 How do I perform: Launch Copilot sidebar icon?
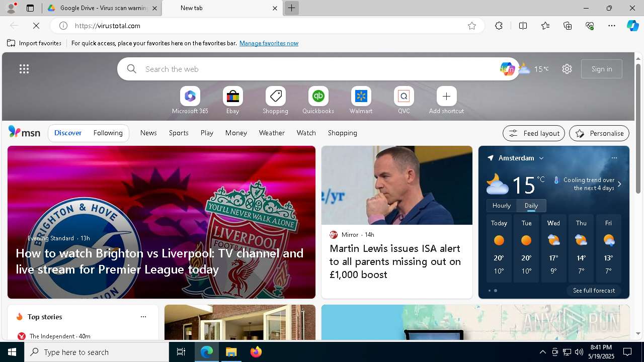click(x=632, y=26)
